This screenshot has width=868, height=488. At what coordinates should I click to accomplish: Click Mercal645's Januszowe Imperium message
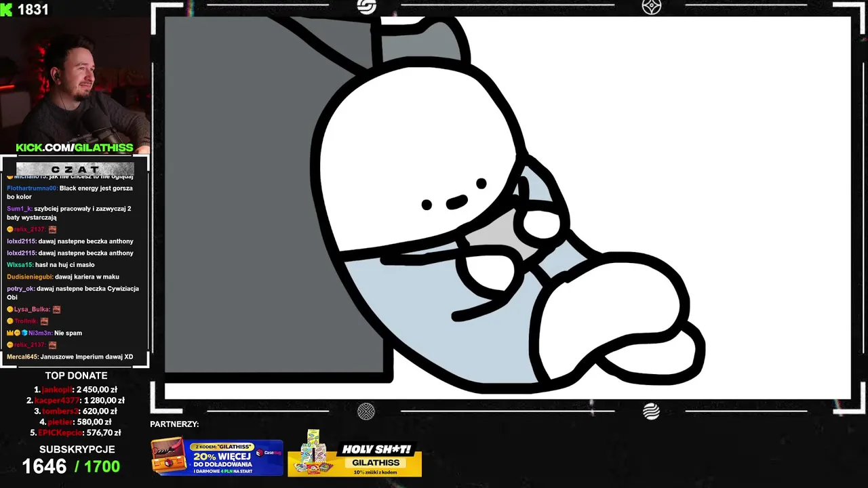(x=70, y=357)
